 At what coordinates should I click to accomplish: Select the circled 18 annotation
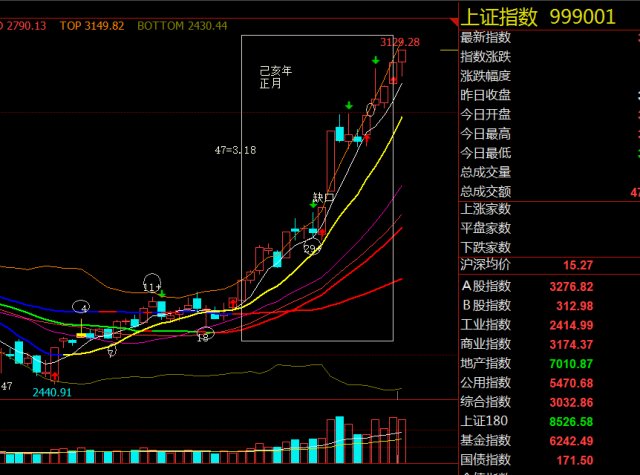point(206,336)
